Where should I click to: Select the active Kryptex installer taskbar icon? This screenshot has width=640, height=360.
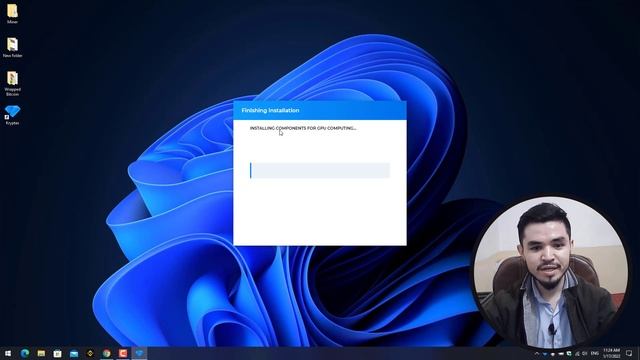point(139,353)
